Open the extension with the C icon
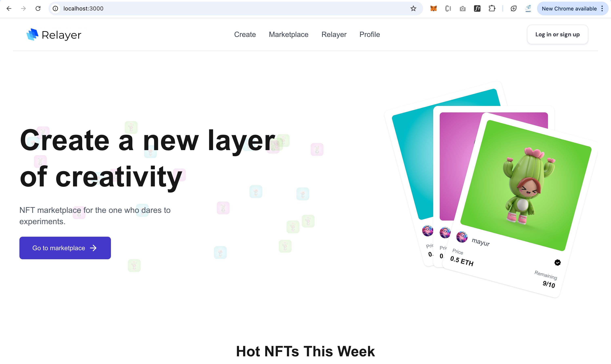 click(x=448, y=9)
